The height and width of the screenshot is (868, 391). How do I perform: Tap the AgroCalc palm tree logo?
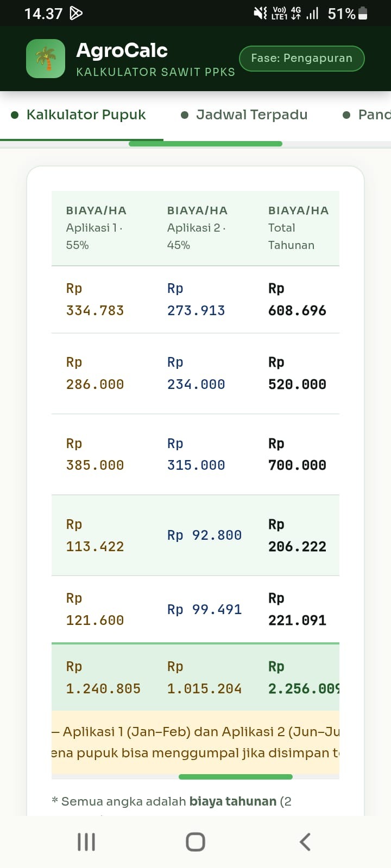click(x=46, y=59)
